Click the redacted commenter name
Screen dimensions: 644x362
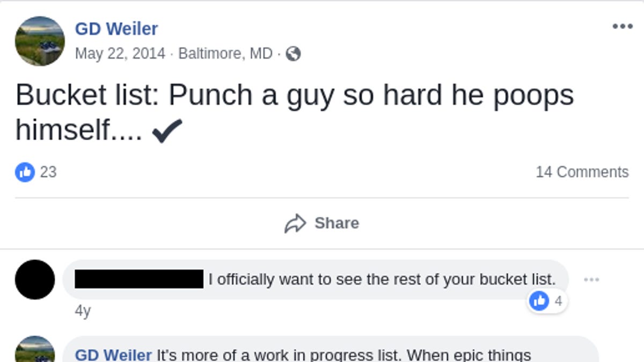pyautogui.click(x=139, y=279)
